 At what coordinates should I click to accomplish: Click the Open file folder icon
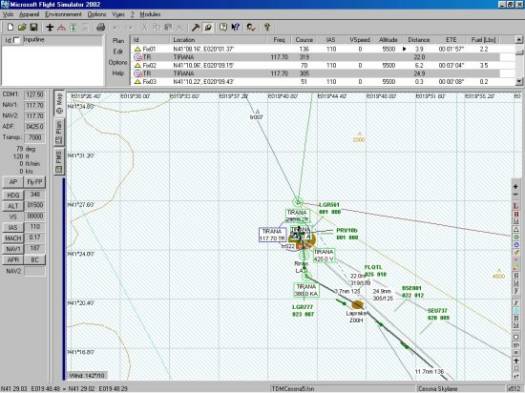coord(22,27)
